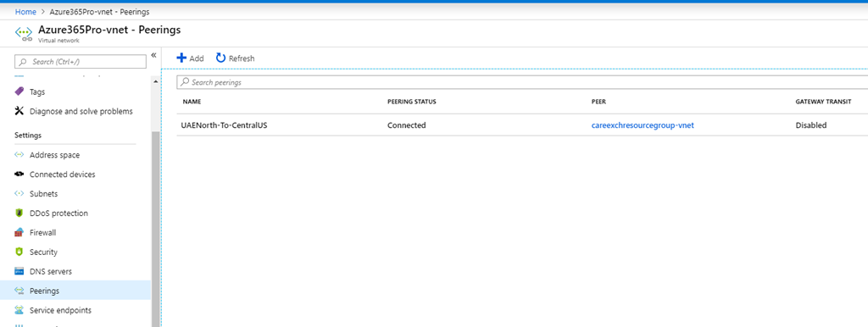Click the sidebar scroll up arrow
Screen dimensions: 868x327
pos(156,81)
